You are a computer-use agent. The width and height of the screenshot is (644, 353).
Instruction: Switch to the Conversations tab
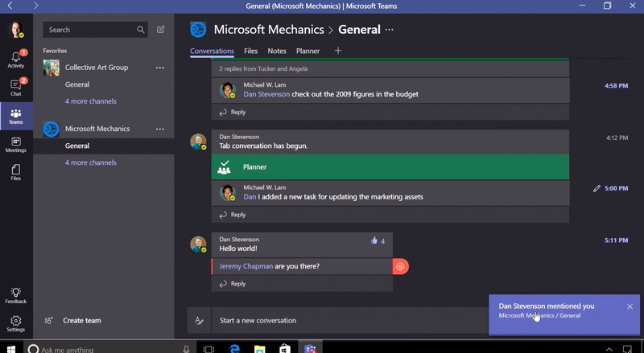pyautogui.click(x=212, y=51)
